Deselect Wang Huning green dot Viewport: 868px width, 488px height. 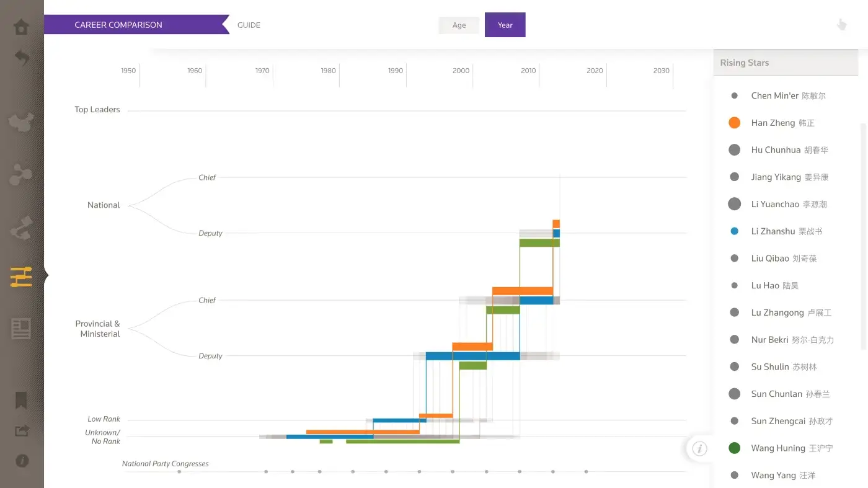point(734,448)
